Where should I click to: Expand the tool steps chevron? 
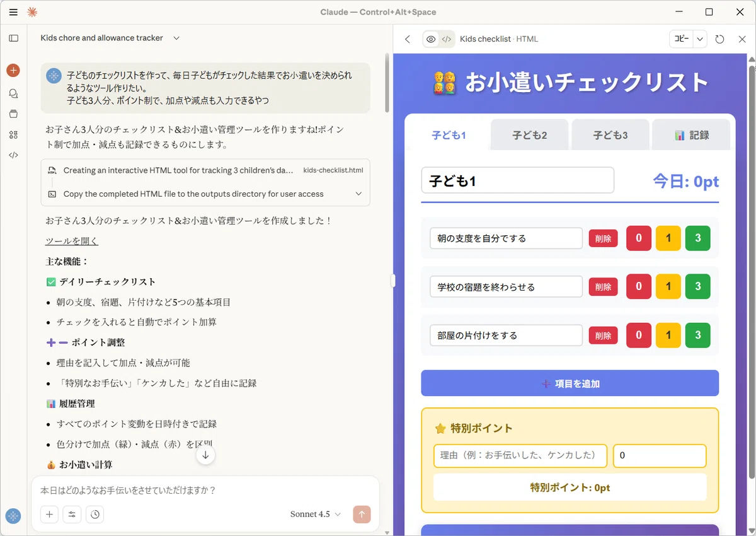(358, 194)
